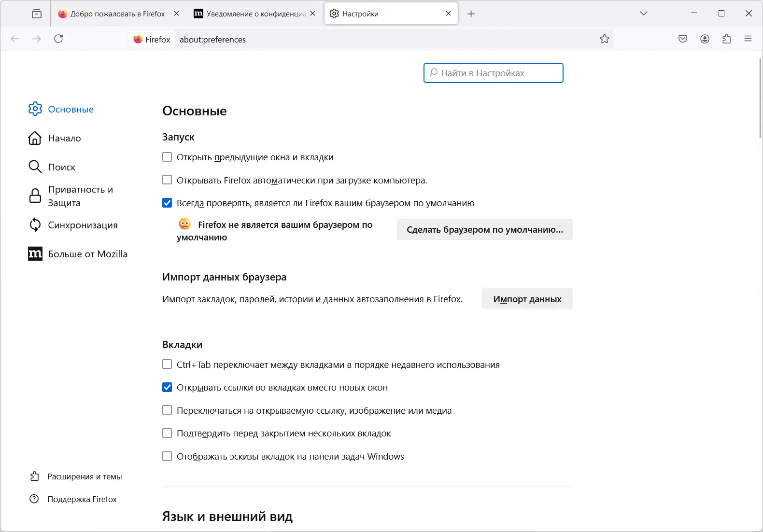Expand the list all tabs chevron
The height and width of the screenshot is (532, 763).
pos(643,14)
